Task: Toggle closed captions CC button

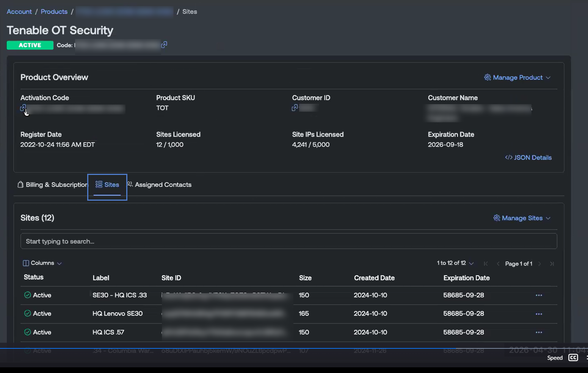Action: pyautogui.click(x=573, y=358)
